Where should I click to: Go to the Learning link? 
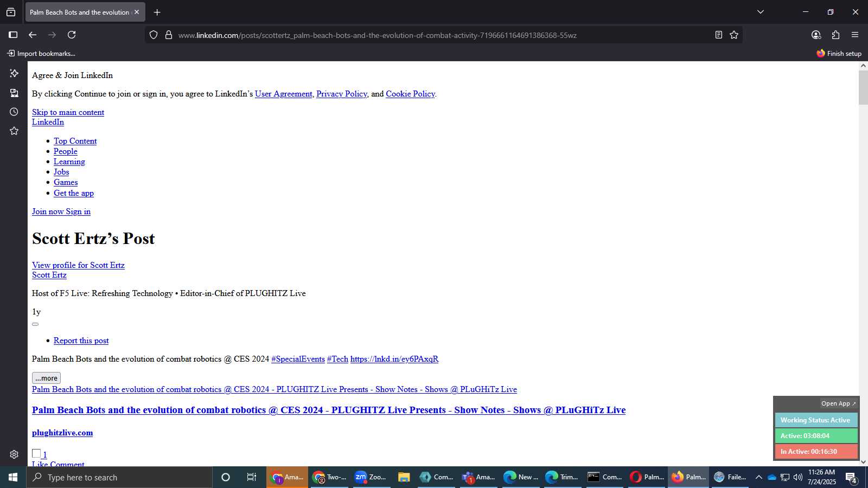point(69,162)
